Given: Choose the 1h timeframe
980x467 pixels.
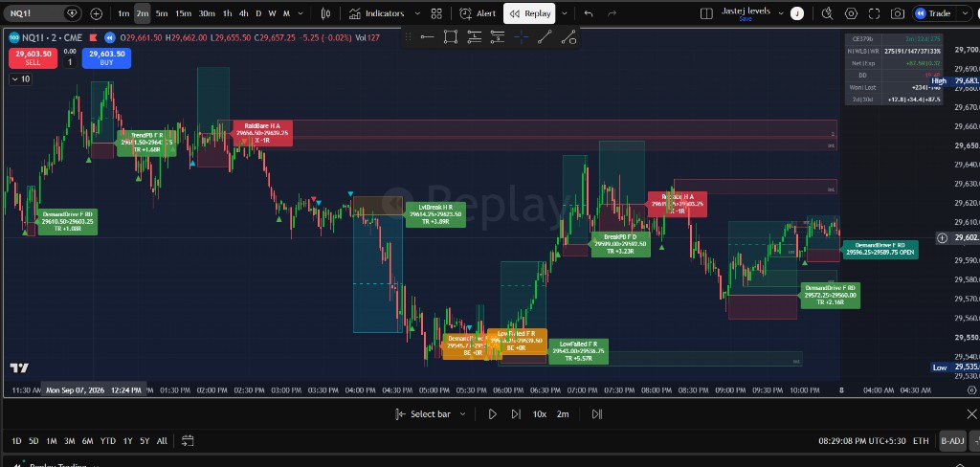Looking at the screenshot, I should pos(227,13).
